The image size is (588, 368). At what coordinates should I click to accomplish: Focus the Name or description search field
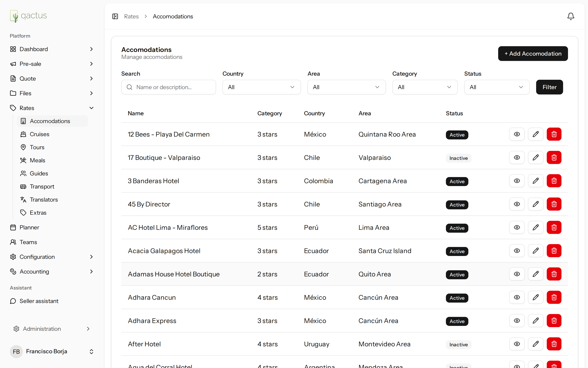coord(168,87)
